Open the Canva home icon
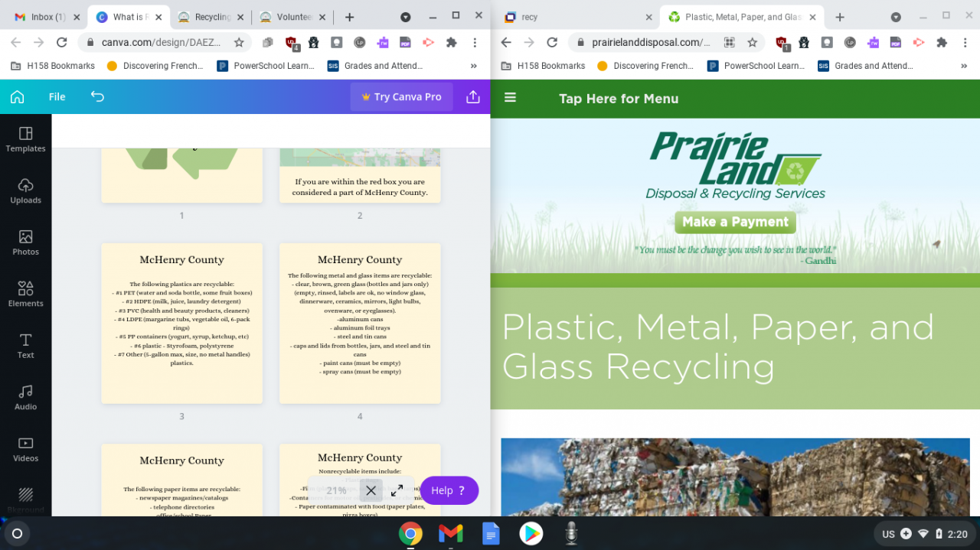 (x=17, y=97)
